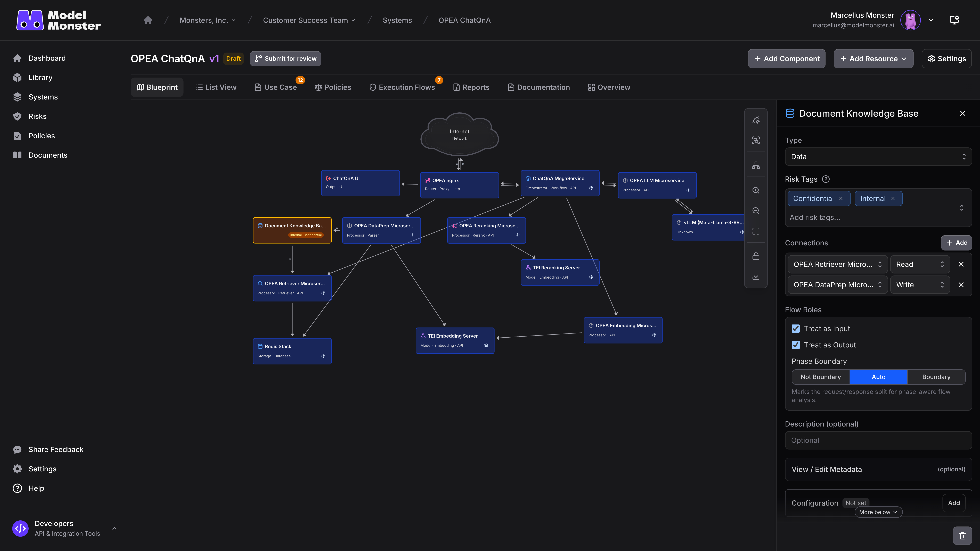This screenshot has height=551, width=980.
Task: Click the Risk Tags help question icon
Action: coord(826,179)
